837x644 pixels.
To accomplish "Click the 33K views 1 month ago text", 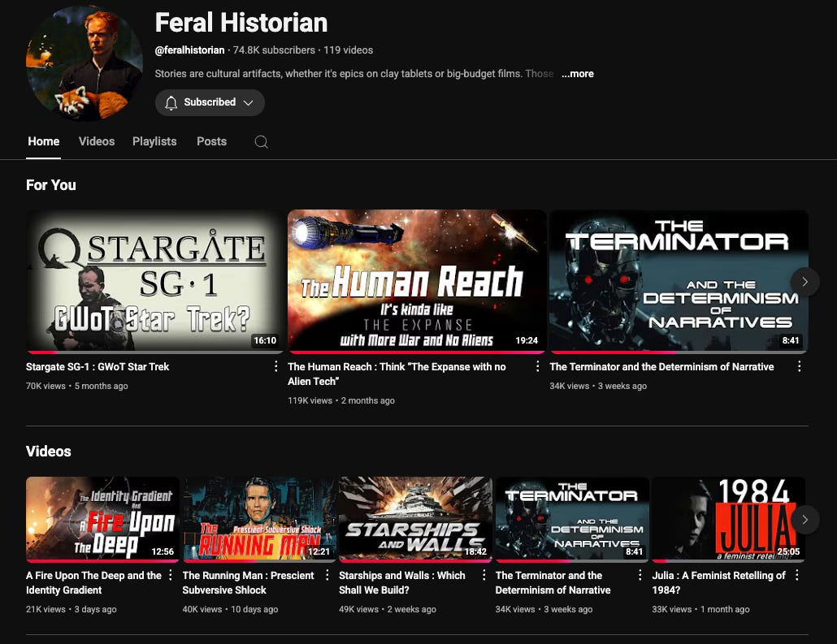I will point(700,609).
